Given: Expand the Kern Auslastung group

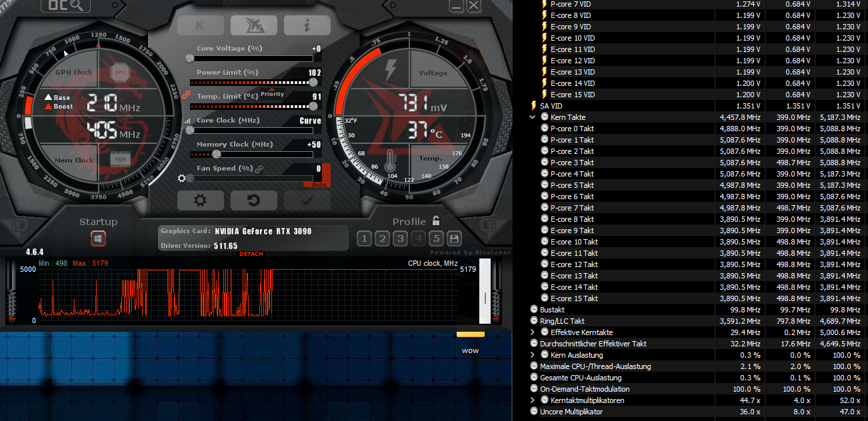Looking at the screenshot, I should (x=533, y=355).
